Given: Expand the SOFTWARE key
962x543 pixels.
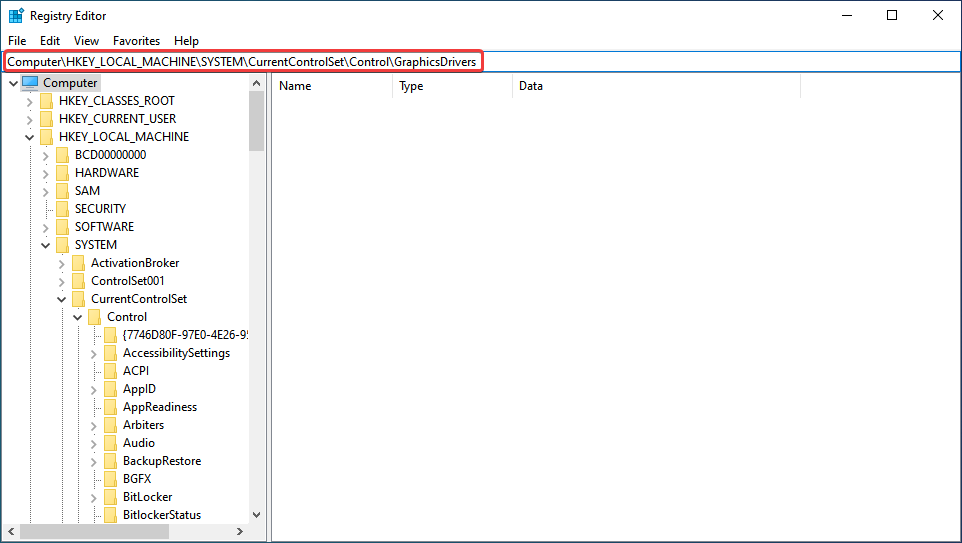Looking at the screenshot, I should [x=45, y=227].
